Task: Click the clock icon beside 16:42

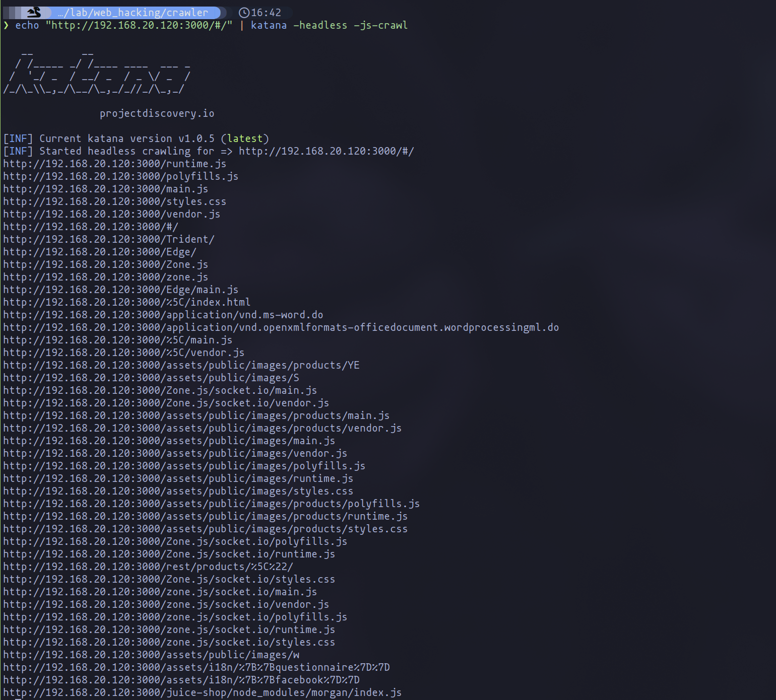Action: [x=244, y=13]
